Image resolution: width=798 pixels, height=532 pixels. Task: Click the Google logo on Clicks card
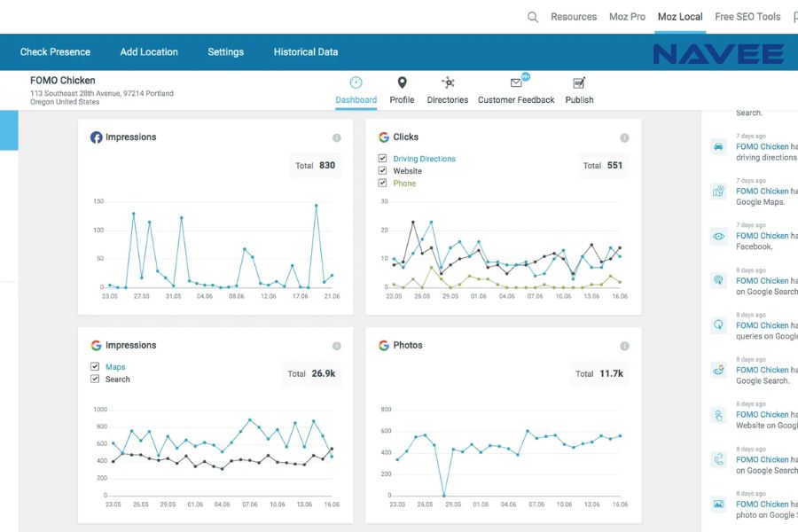coord(384,137)
